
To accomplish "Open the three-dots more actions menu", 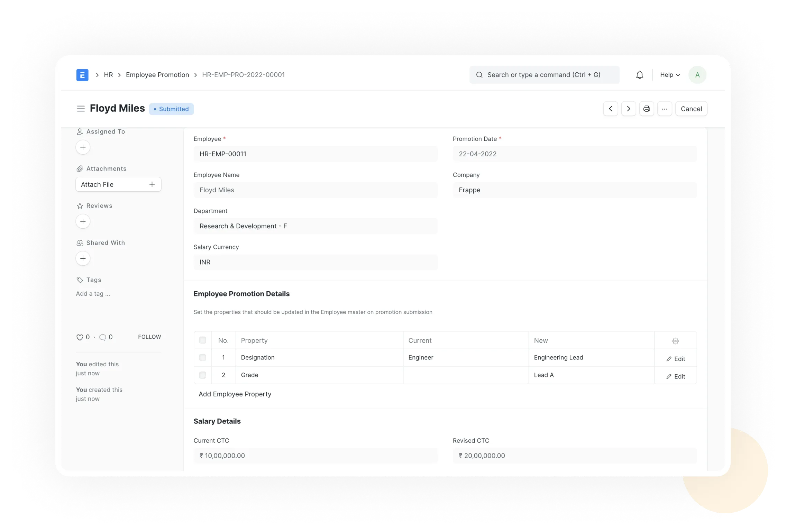I will click(664, 109).
